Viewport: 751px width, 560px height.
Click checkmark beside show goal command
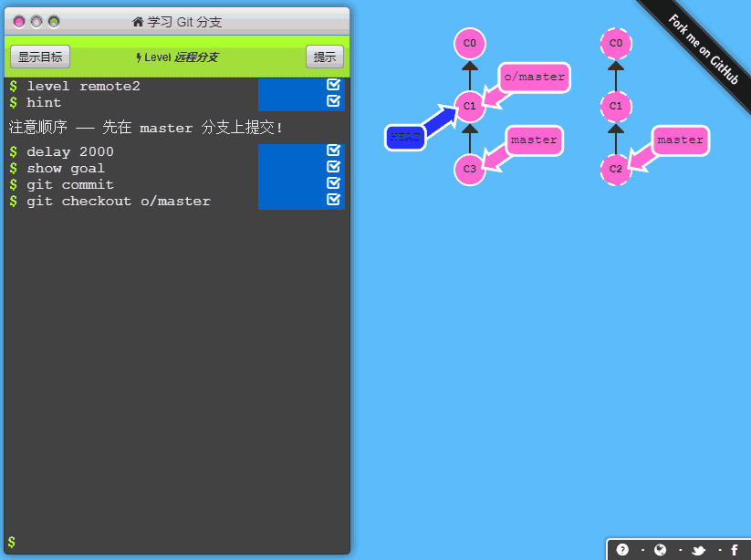(x=333, y=167)
